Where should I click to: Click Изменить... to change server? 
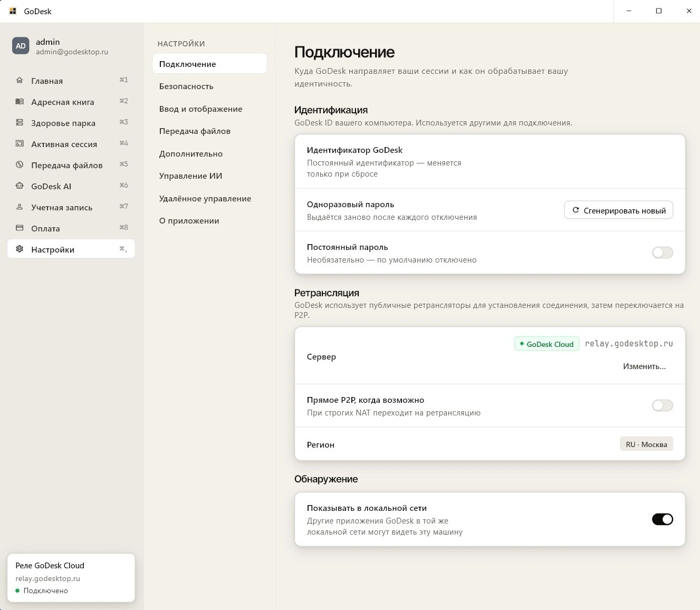tap(644, 366)
